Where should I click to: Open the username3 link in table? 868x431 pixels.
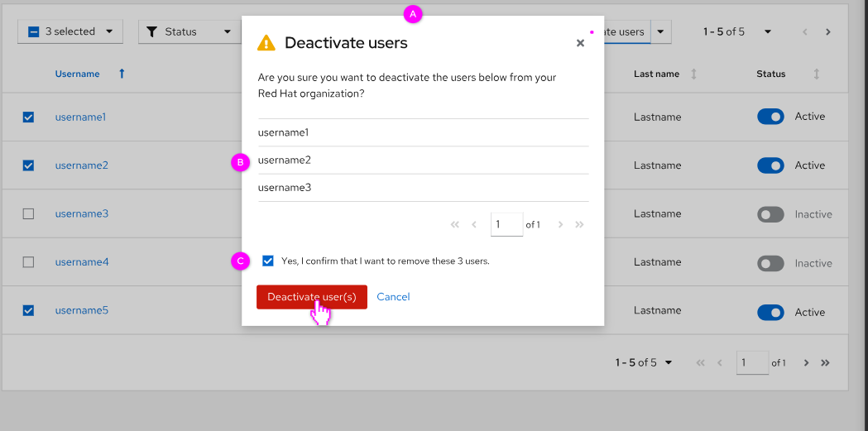pyautogui.click(x=81, y=213)
